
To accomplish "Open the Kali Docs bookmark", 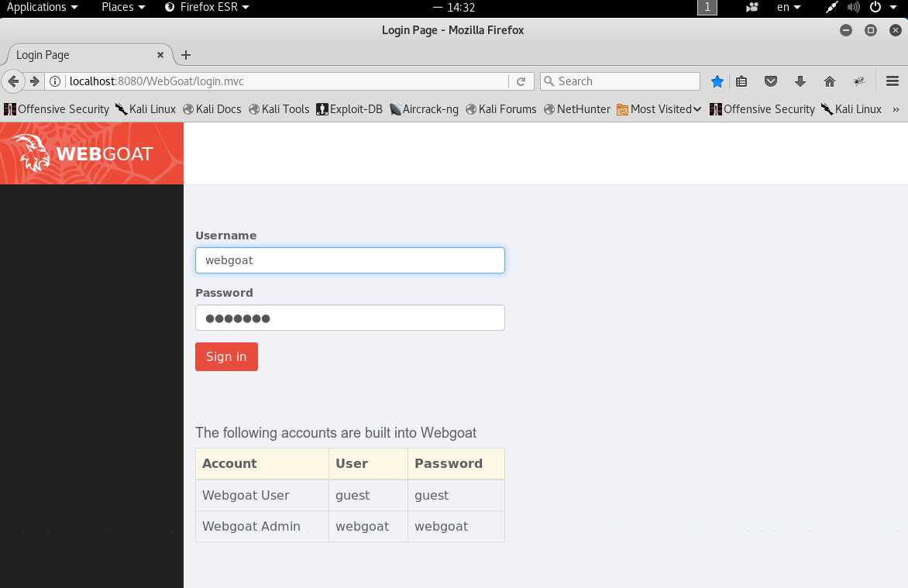I will (212, 109).
